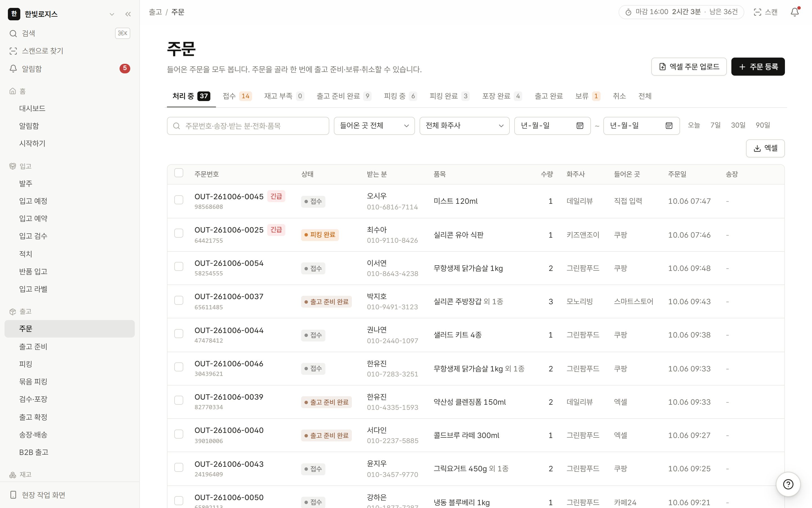Open 출고 준비 in the sidebar
The height and width of the screenshot is (508, 812).
click(x=69, y=346)
